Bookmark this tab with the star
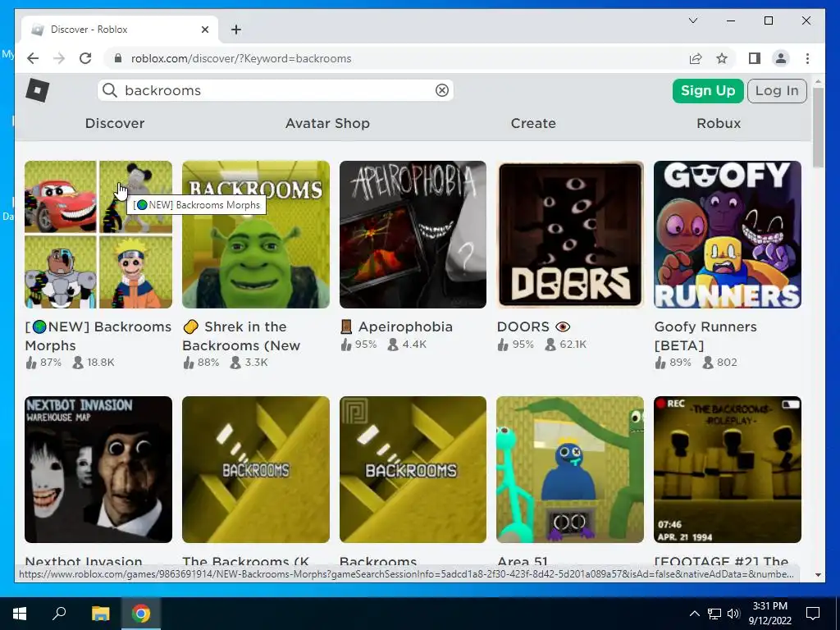Viewport: 840px width, 630px height. (722, 58)
